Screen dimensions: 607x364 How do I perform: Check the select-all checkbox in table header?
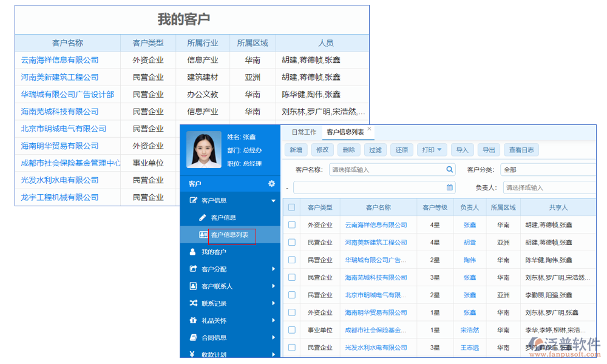[x=292, y=207]
